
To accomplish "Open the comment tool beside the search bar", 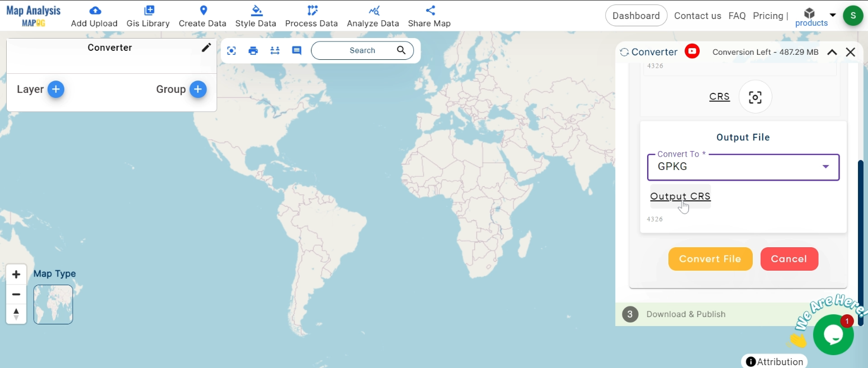I will (x=296, y=50).
